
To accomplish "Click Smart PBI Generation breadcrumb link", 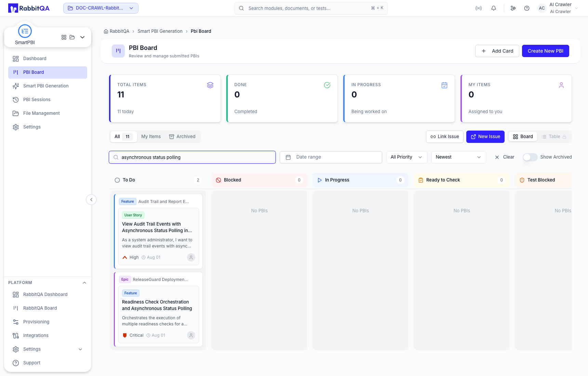I will (160, 31).
